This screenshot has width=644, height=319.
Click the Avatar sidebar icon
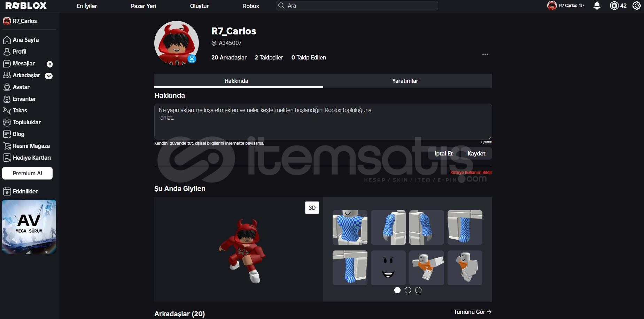click(7, 87)
